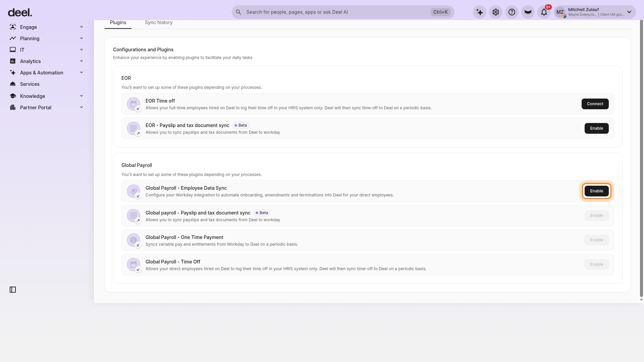Expand the Planning menu chevron
The image size is (644, 362).
coord(82,38)
